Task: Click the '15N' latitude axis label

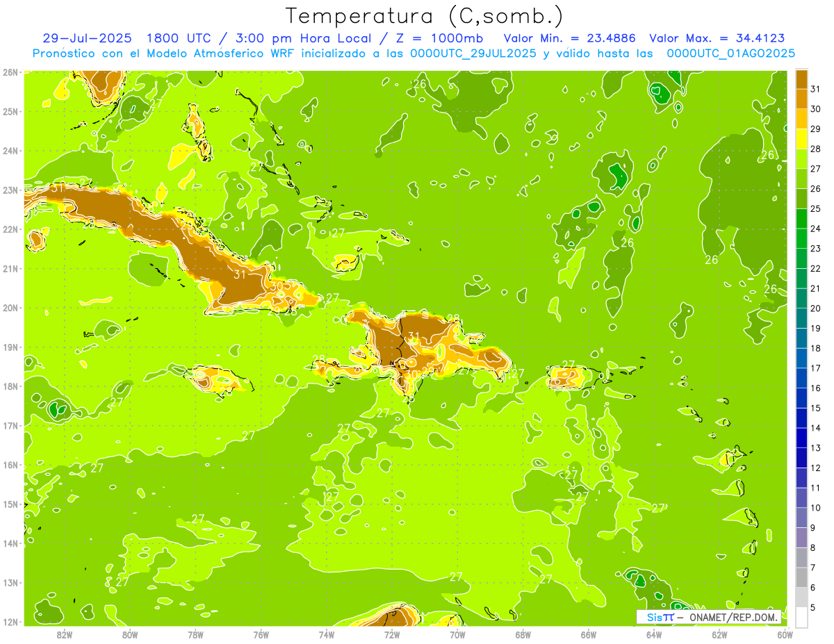Action: (x=10, y=504)
